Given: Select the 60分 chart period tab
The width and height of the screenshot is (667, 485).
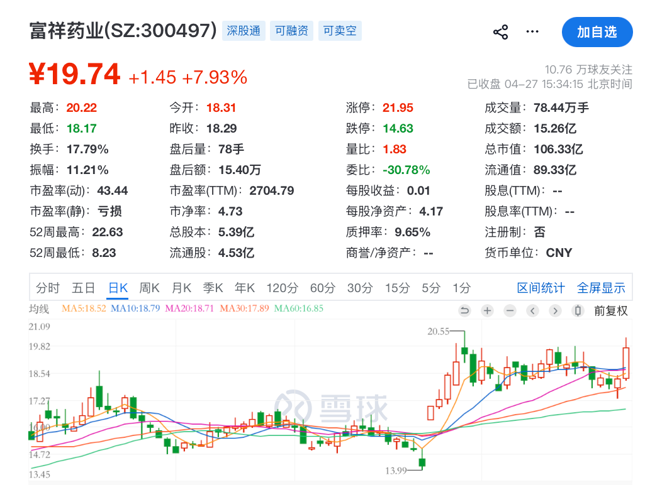Looking at the screenshot, I should pyautogui.click(x=323, y=288).
